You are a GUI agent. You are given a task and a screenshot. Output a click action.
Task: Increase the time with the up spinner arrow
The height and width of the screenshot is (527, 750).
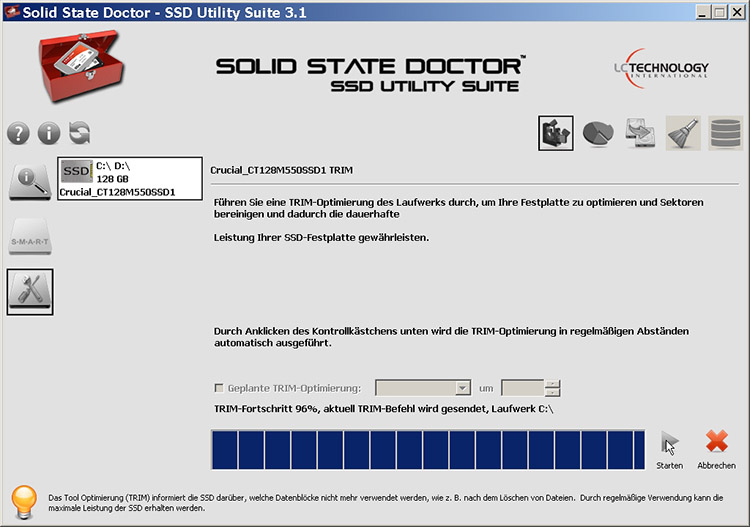point(552,384)
